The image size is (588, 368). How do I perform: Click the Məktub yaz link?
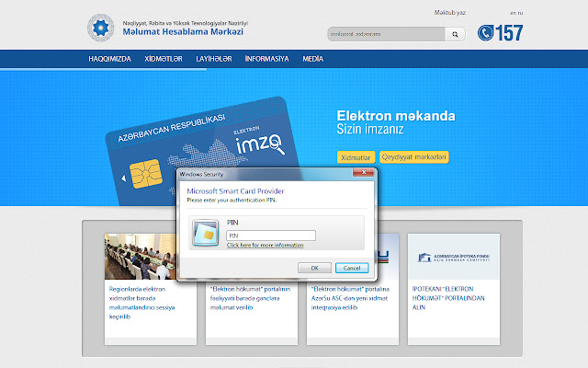[x=449, y=12]
